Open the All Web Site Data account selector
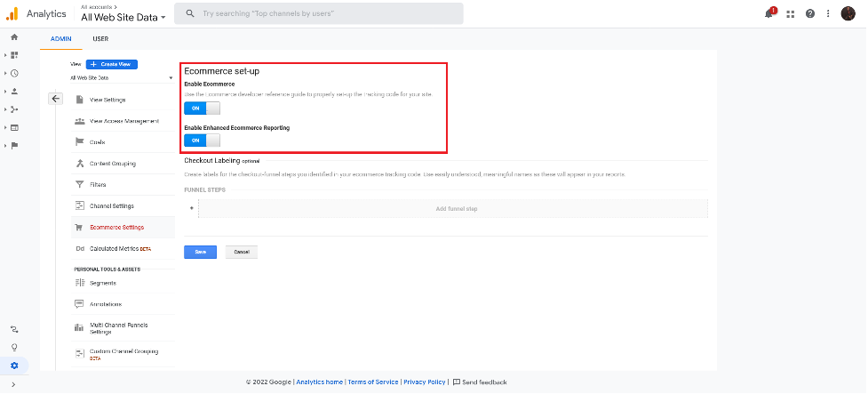 pos(123,17)
